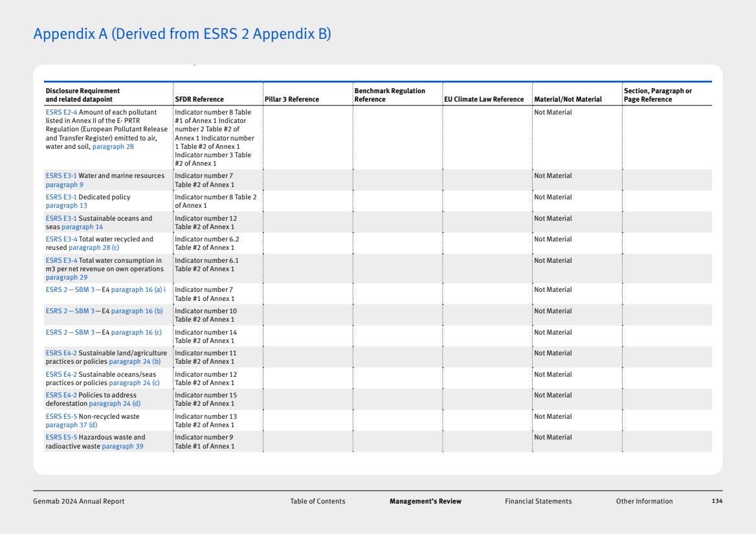Image resolution: width=756 pixels, height=534 pixels.
Task: Click paragraph 16 (b) link
Action: pos(137,311)
